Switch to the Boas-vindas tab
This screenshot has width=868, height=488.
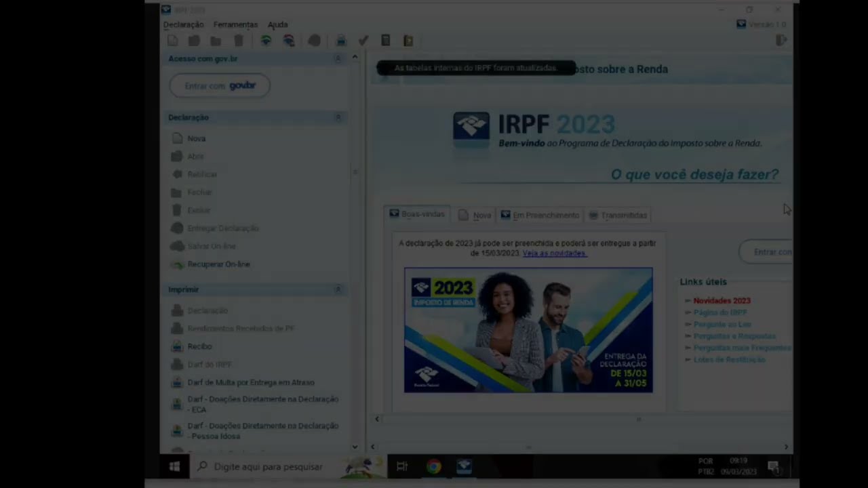pos(417,214)
